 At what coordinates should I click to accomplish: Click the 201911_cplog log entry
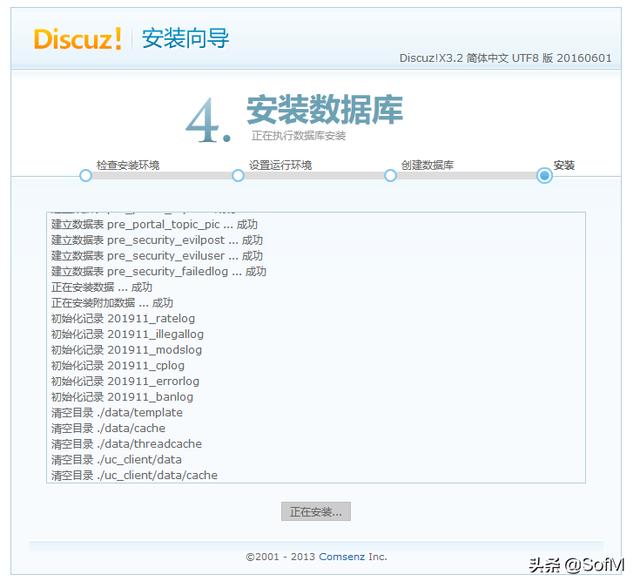click(118, 366)
